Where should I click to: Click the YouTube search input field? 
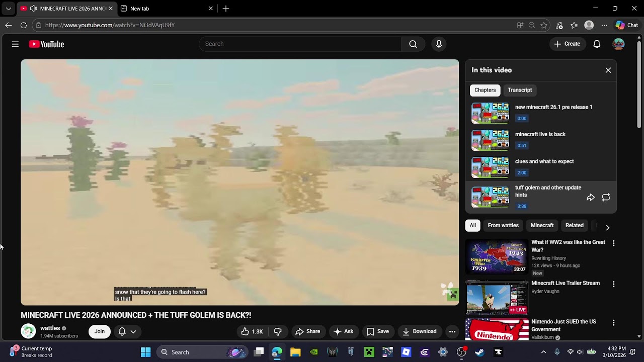point(300,44)
